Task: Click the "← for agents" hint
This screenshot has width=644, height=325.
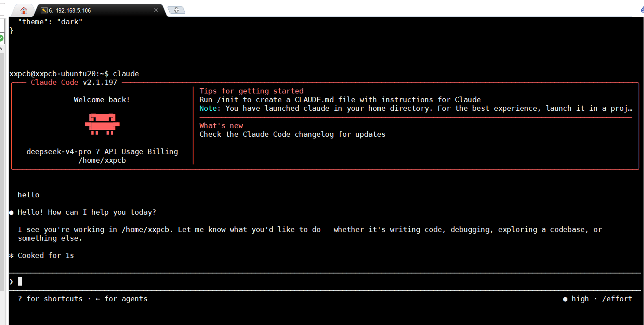Action: (x=122, y=299)
